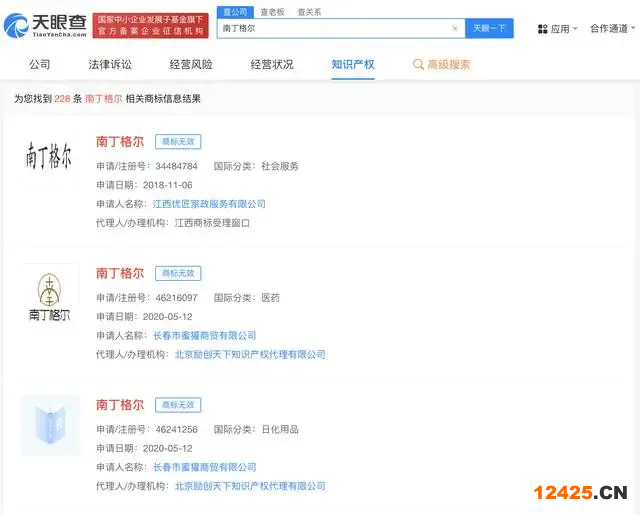Open applicant 长春市蜜獾商贸有限公司 under 日化用品 entry

(204, 467)
